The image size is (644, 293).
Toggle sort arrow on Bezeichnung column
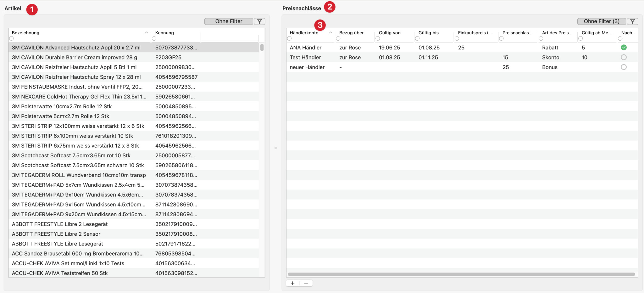146,33
